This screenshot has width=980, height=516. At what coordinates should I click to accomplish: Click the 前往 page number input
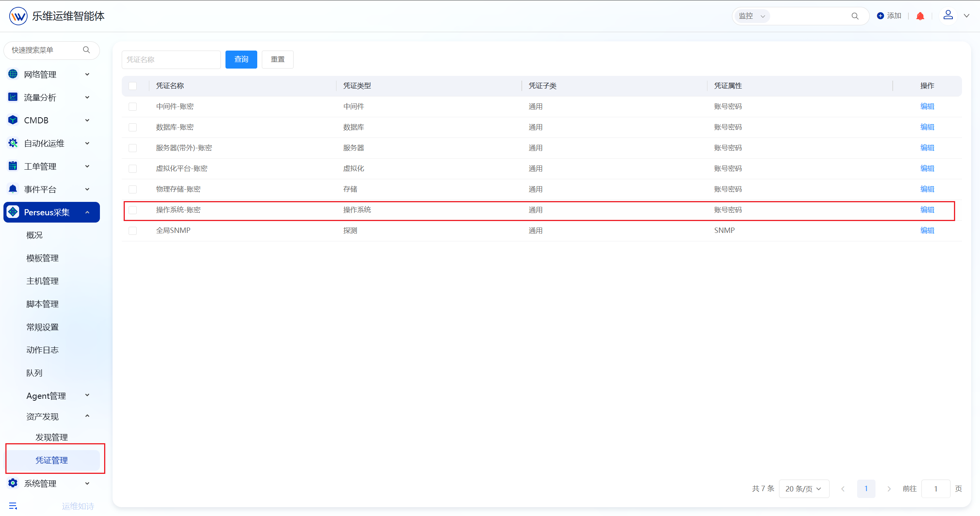click(936, 489)
